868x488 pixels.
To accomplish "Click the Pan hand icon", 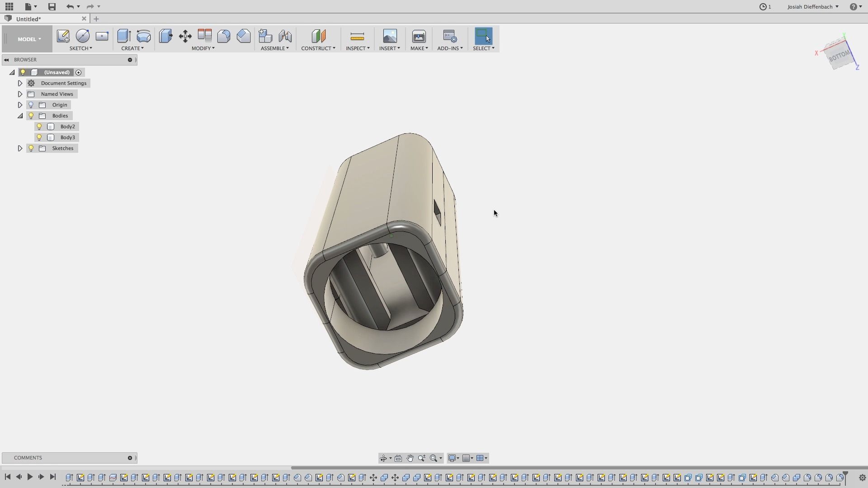I will (x=410, y=458).
